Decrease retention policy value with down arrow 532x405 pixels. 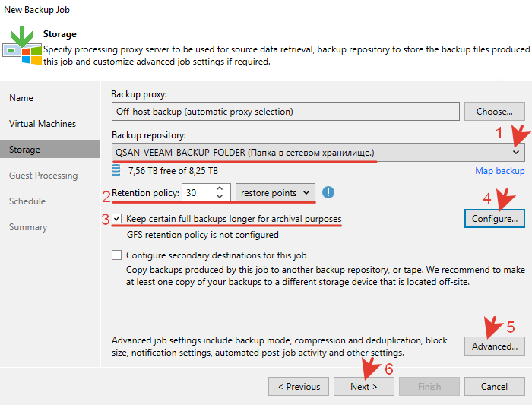220,198
